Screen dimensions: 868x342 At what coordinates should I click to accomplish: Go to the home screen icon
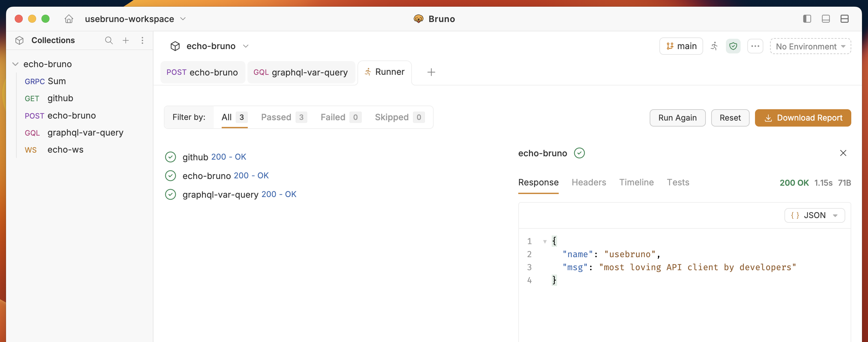[x=69, y=19]
